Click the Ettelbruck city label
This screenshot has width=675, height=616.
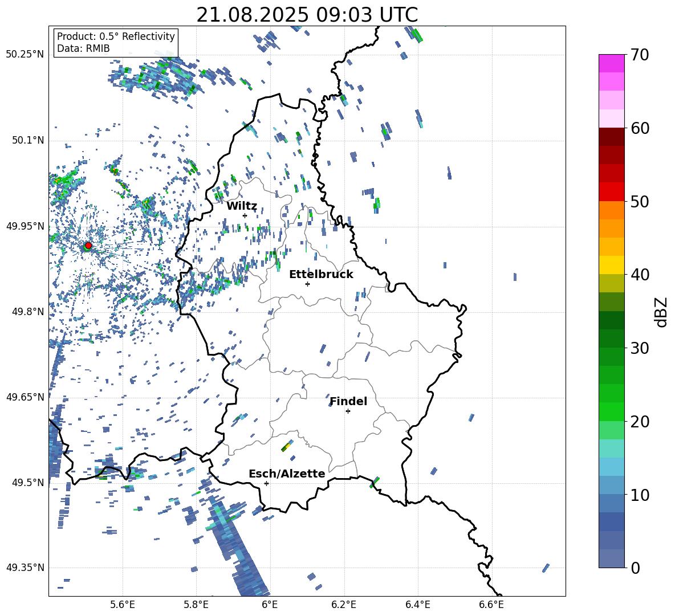click(321, 275)
